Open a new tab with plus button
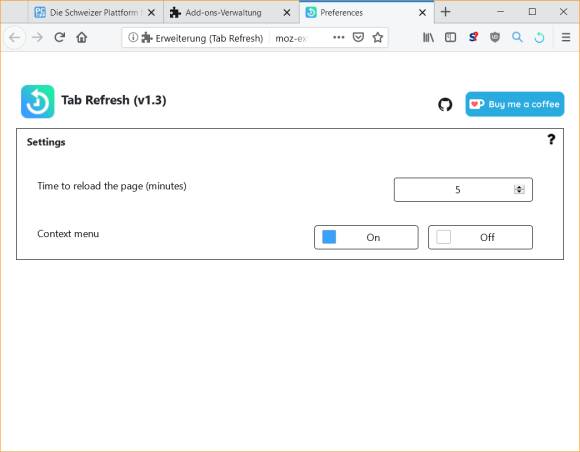580x452 pixels. 445,12
